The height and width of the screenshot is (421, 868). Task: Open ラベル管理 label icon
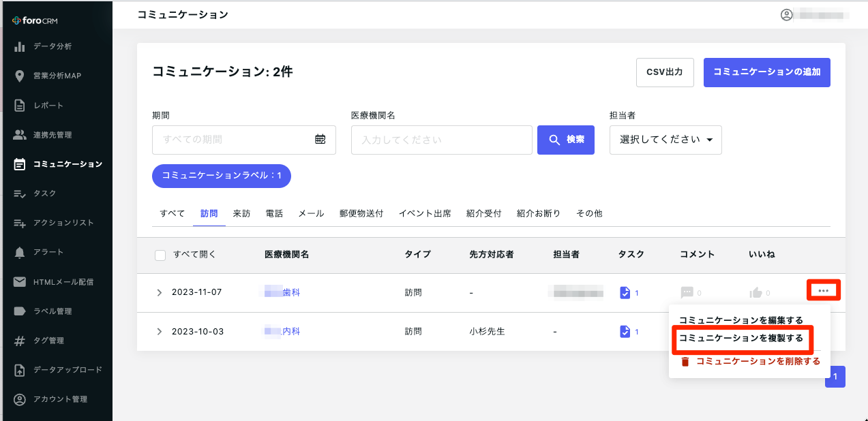pyautogui.click(x=20, y=311)
